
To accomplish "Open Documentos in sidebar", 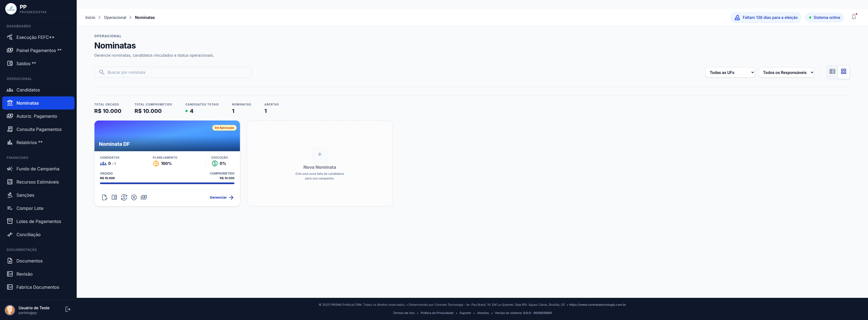I will click(x=38, y=261).
